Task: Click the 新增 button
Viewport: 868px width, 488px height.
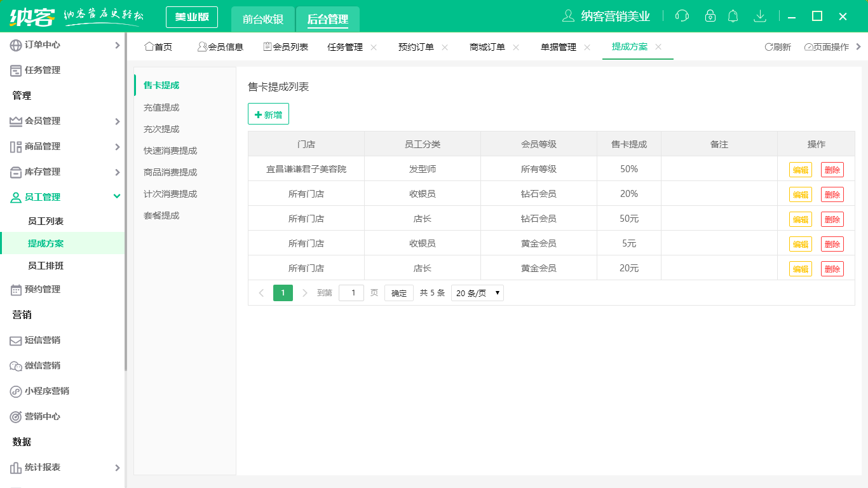Action: pos(268,114)
